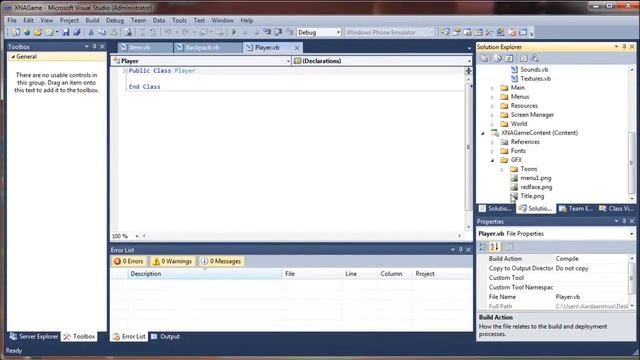Click the Save toolbar icon

pos(65,32)
